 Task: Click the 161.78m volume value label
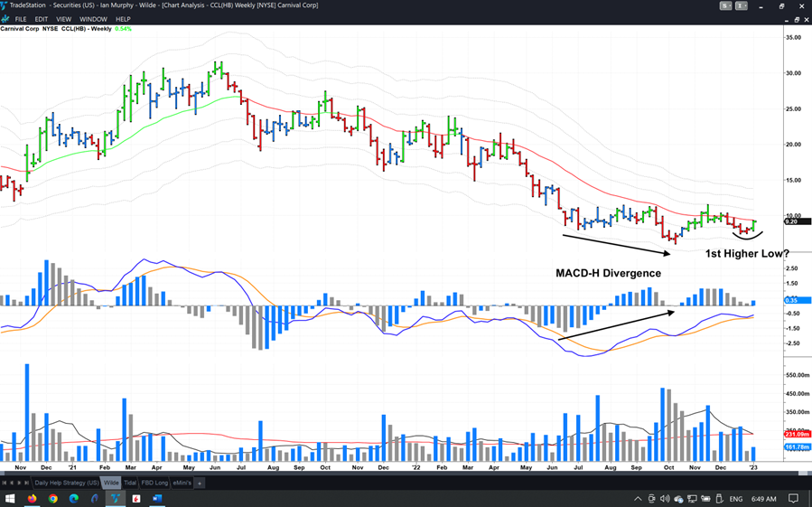[x=798, y=446]
